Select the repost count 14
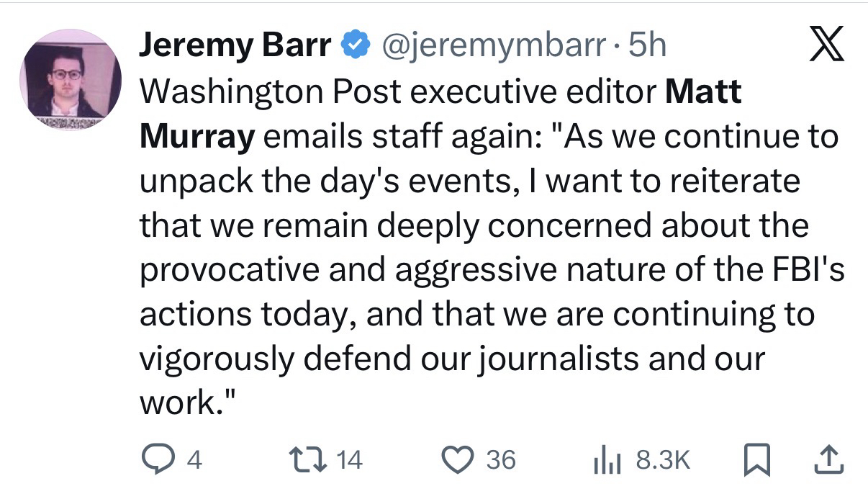 350,460
